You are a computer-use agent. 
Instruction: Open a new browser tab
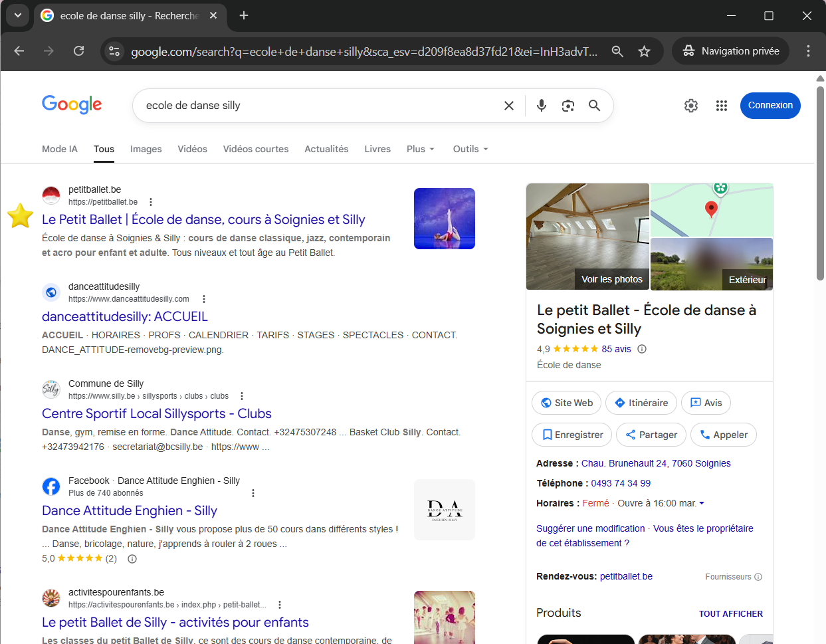click(x=244, y=15)
